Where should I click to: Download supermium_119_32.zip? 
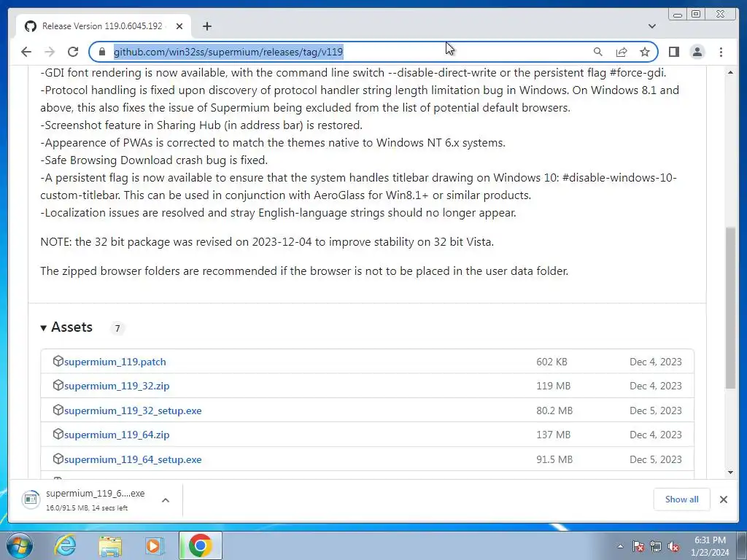click(x=117, y=386)
